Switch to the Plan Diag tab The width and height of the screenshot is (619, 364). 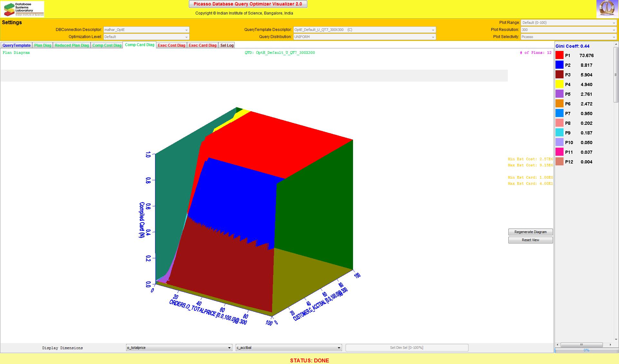pyautogui.click(x=43, y=45)
